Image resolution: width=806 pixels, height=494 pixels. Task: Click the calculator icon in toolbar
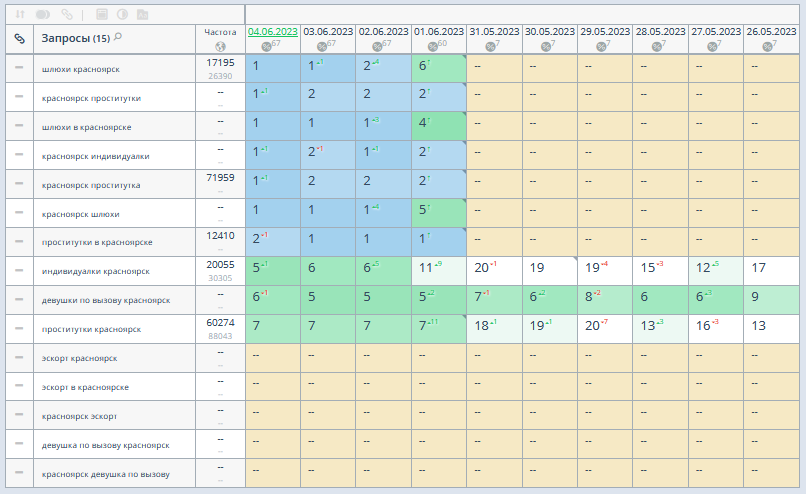pos(101,15)
